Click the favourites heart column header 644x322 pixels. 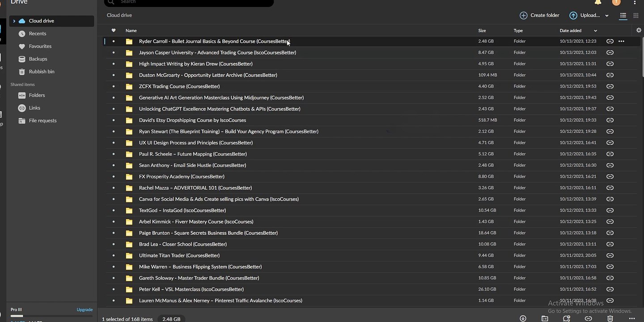[114, 30]
